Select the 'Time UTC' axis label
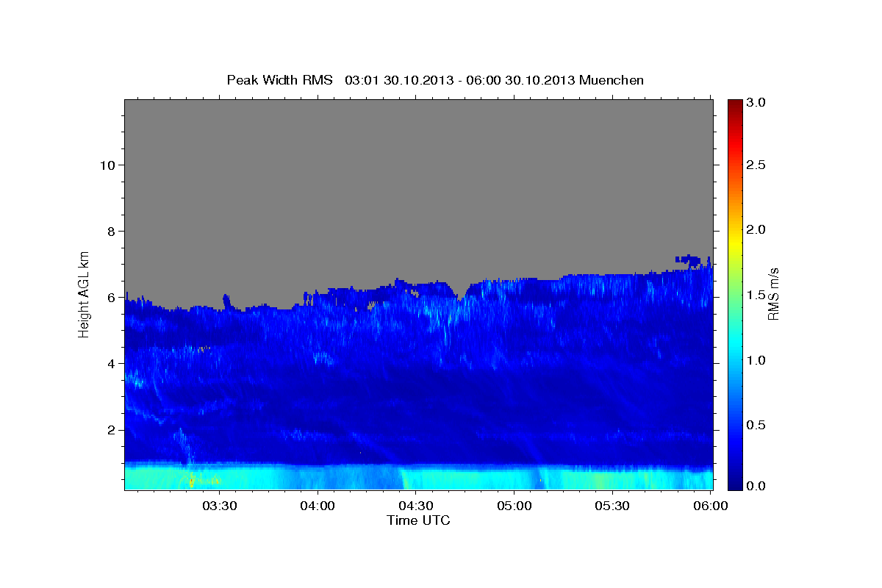 [x=418, y=520]
